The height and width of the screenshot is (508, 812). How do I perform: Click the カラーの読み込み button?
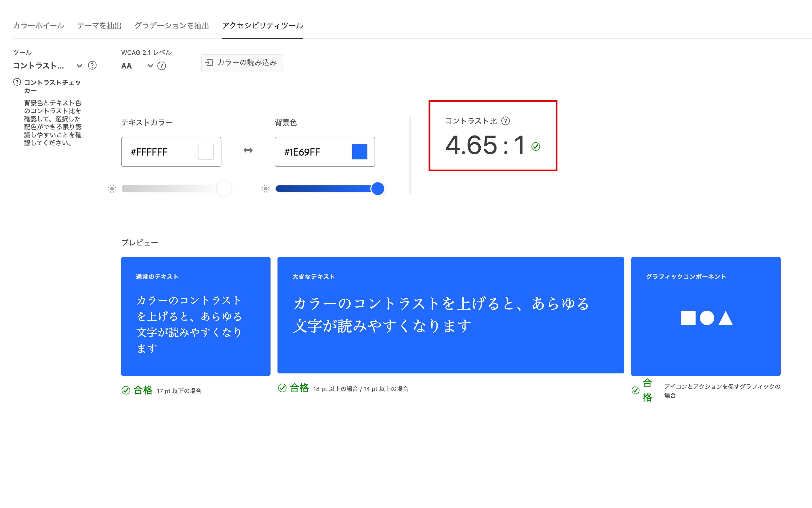click(242, 62)
